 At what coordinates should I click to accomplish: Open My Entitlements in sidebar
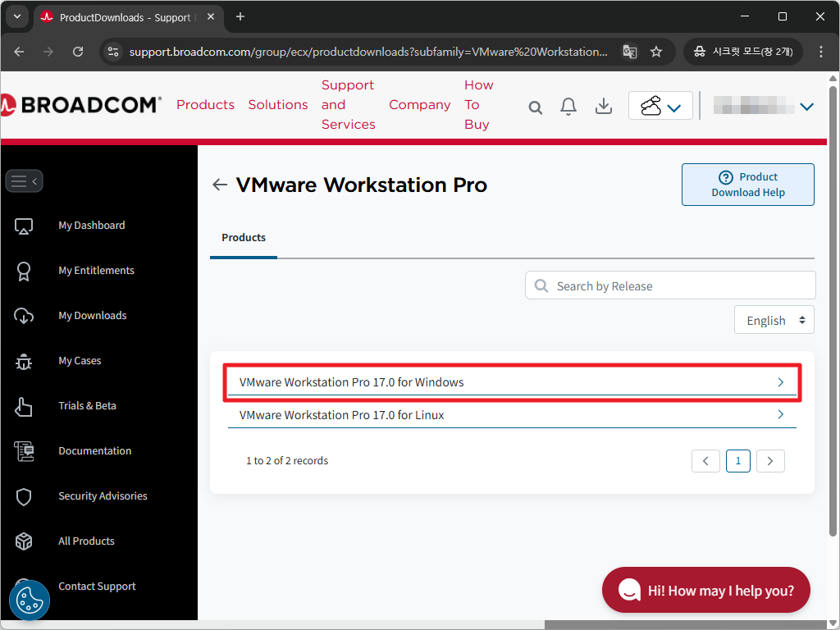tap(97, 271)
